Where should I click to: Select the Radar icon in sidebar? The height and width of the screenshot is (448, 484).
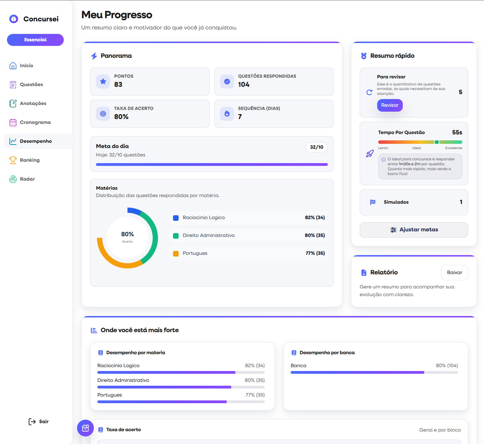13,179
